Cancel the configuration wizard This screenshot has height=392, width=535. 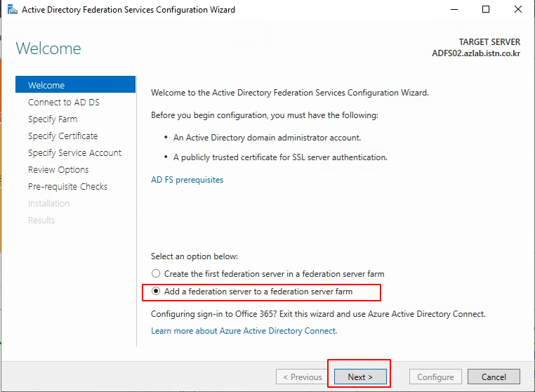(x=494, y=377)
